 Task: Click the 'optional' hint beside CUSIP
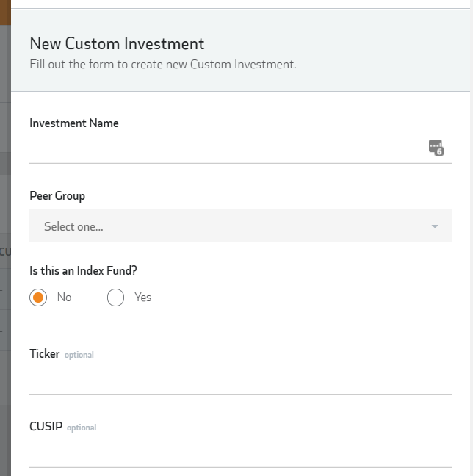[x=82, y=428]
